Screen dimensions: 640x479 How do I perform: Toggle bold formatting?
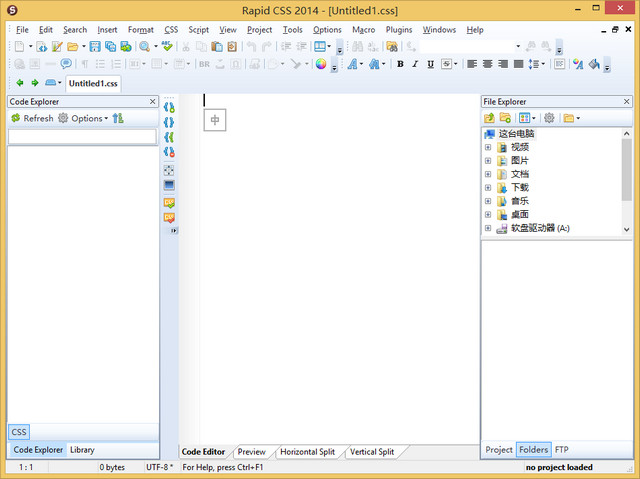tap(400, 64)
